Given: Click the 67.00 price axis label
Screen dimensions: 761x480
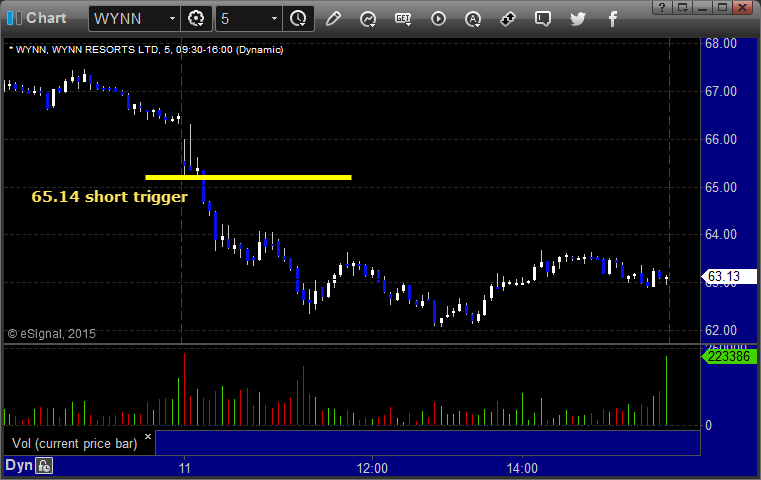Looking at the screenshot, I should click(721, 91).
